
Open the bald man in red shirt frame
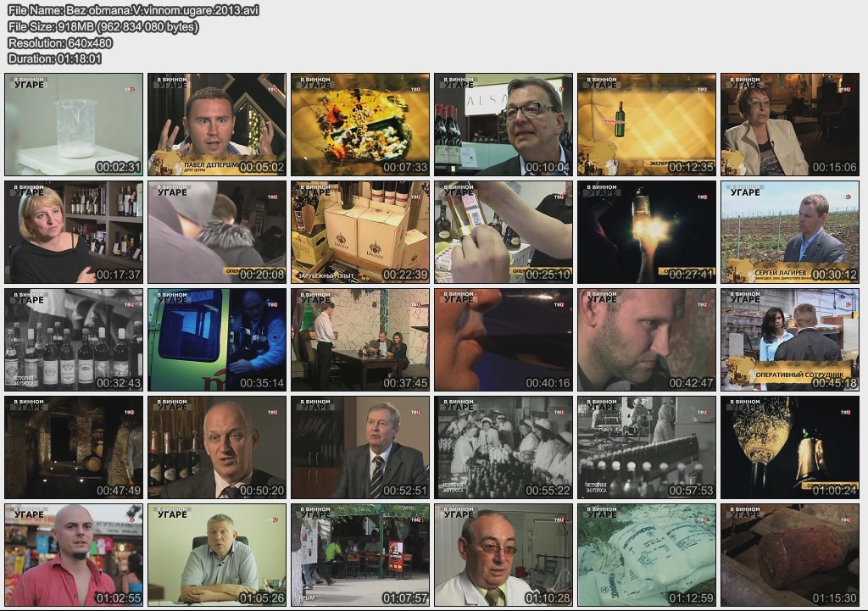[74, 554]
